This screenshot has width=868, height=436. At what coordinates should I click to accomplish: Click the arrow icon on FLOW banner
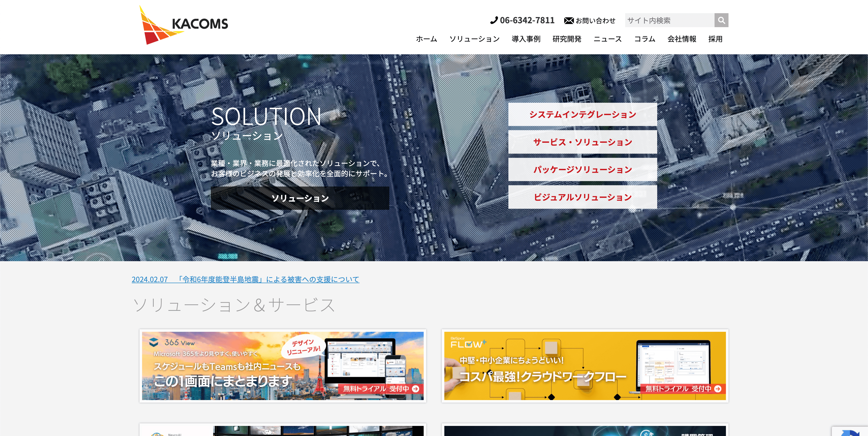click(x=718, y=388)
